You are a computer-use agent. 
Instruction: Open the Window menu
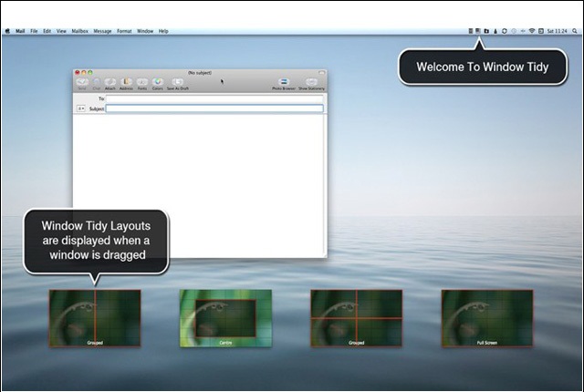145,31
